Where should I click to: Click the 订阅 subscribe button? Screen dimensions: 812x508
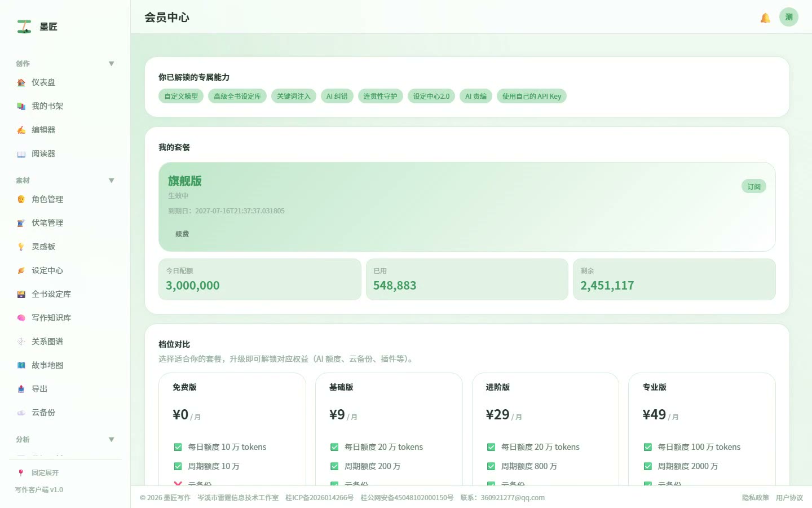point(754,186)
